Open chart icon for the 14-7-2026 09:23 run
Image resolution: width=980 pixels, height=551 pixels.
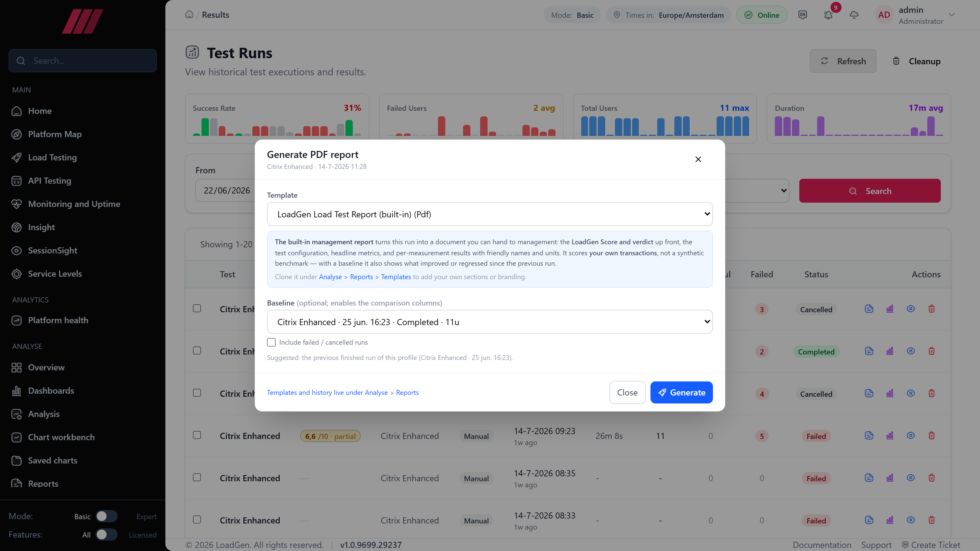point(890,435)
